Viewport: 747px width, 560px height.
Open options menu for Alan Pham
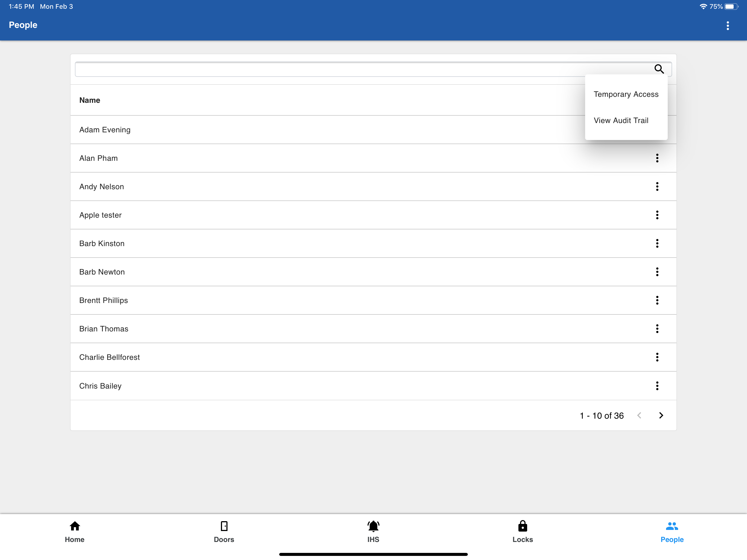coord(657,158)
